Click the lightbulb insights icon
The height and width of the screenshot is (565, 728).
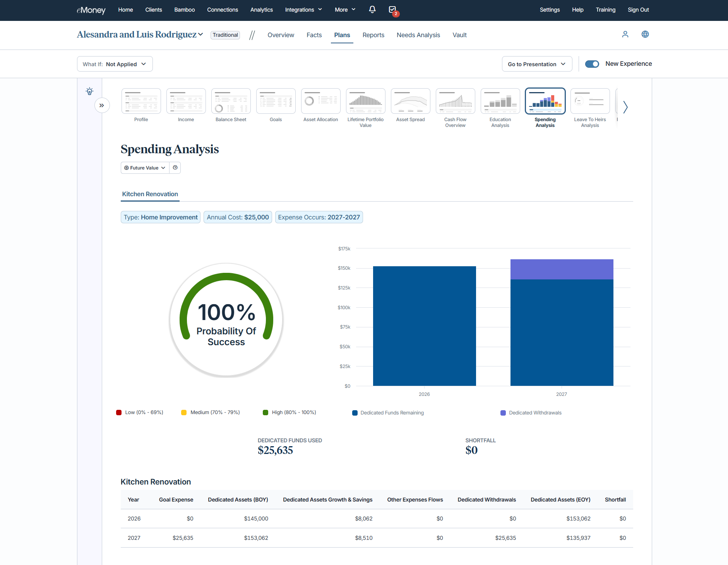89,91
